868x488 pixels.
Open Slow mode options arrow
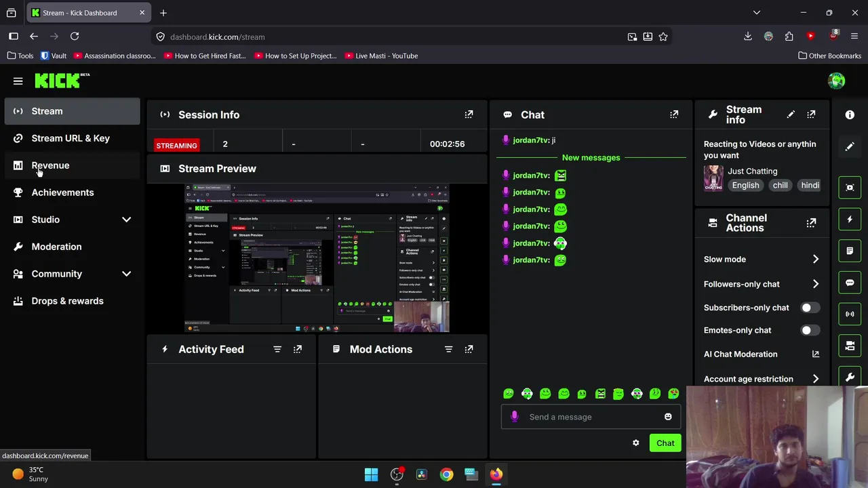point(815,259)
